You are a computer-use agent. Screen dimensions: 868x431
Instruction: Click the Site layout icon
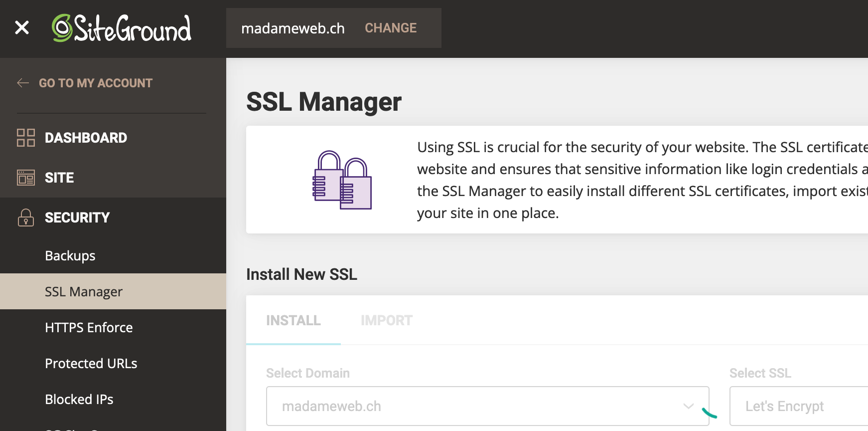(x=26, y=178)
